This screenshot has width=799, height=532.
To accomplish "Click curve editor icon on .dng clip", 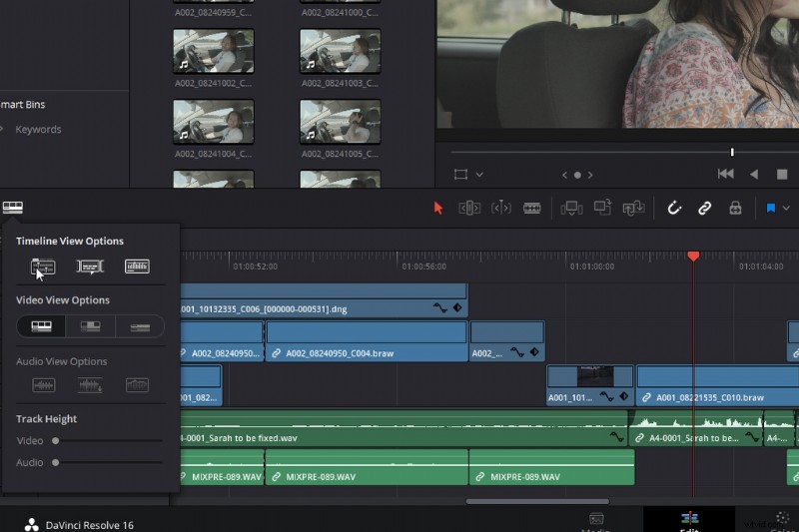I will click(439, 307).
